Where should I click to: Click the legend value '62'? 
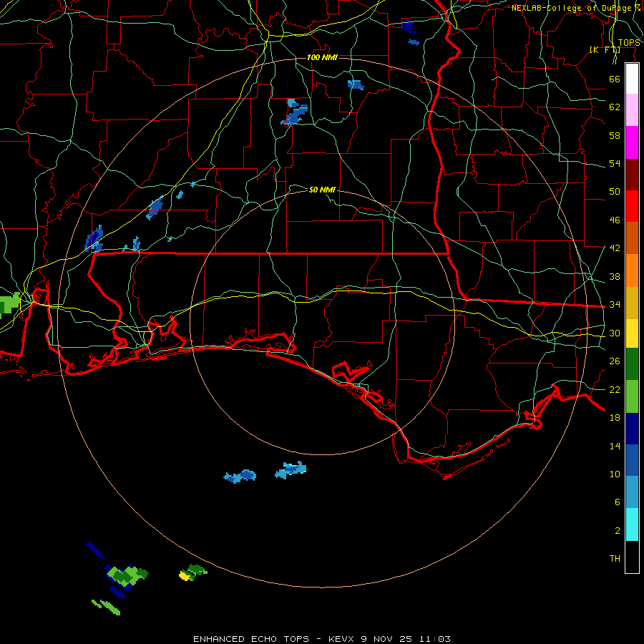[x=615, y=107]
